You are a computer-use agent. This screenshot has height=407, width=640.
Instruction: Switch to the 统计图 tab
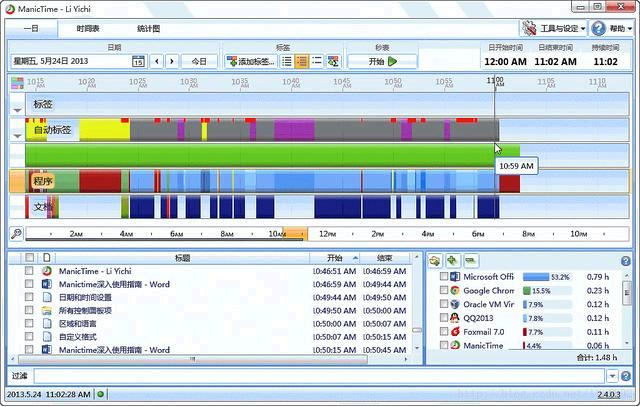(x=147, y=29)
